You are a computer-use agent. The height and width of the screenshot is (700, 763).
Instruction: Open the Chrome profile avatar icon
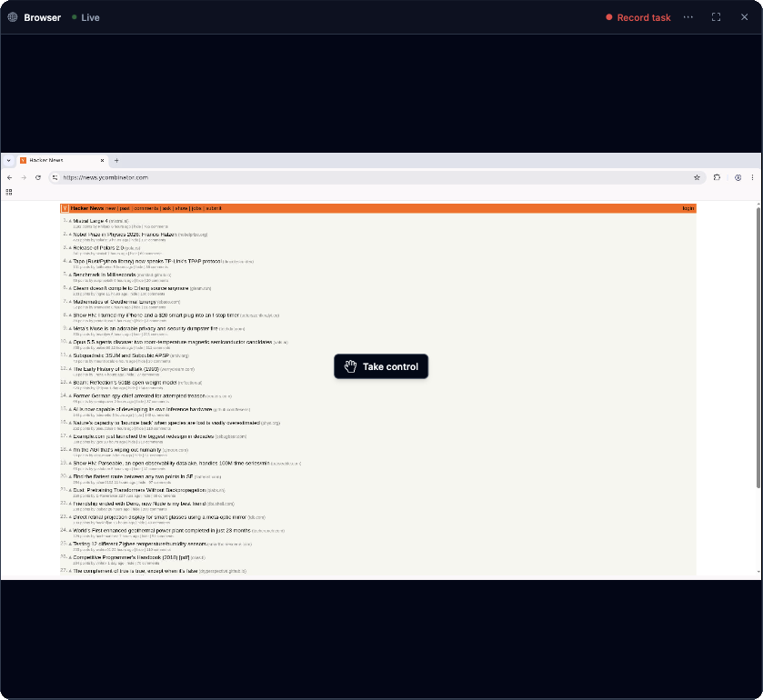pyautogui.click(x=738, y=177)
